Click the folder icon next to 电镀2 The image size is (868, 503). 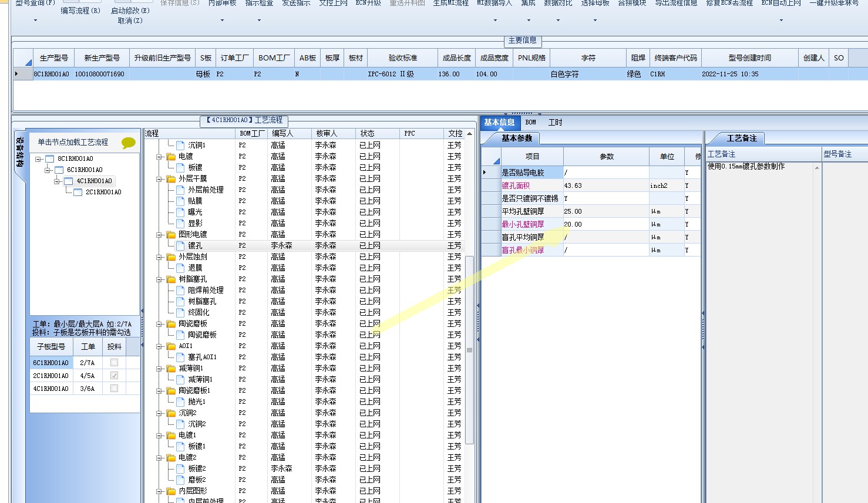[x=171, y=457]
